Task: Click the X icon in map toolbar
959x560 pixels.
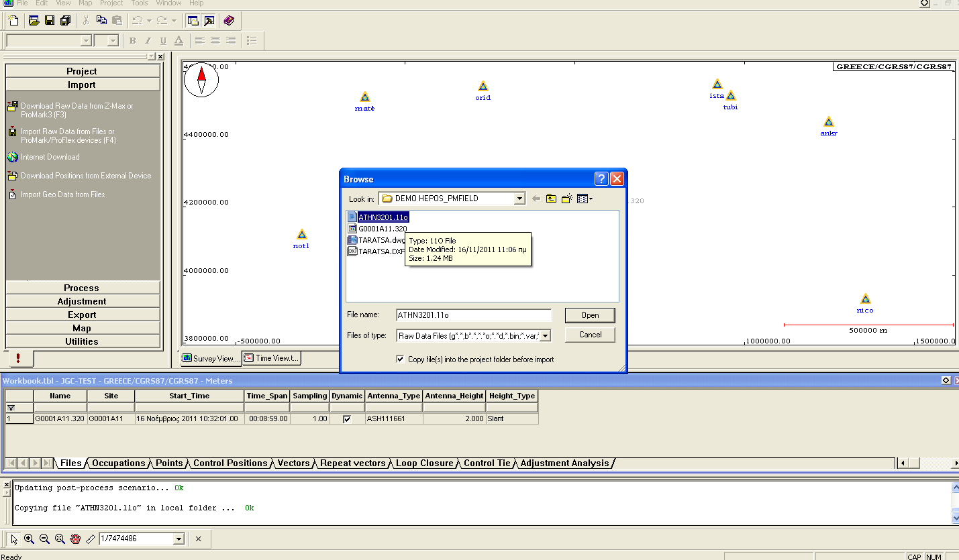Action: pyautogui.click(x=199, y=539)
